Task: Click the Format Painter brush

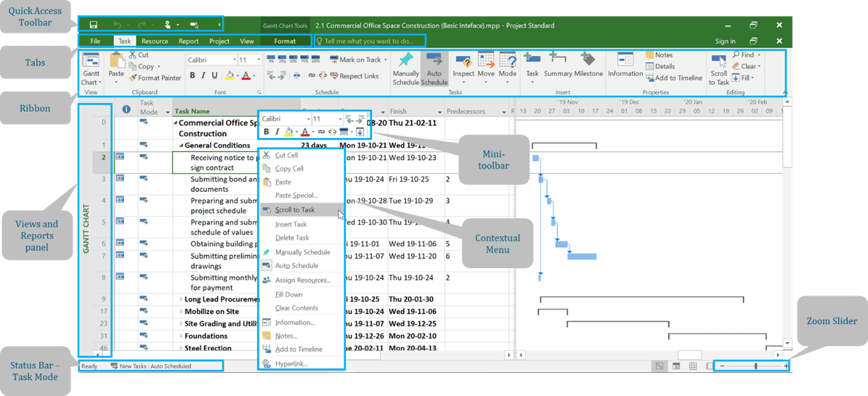Action: [x=133, y=78]
